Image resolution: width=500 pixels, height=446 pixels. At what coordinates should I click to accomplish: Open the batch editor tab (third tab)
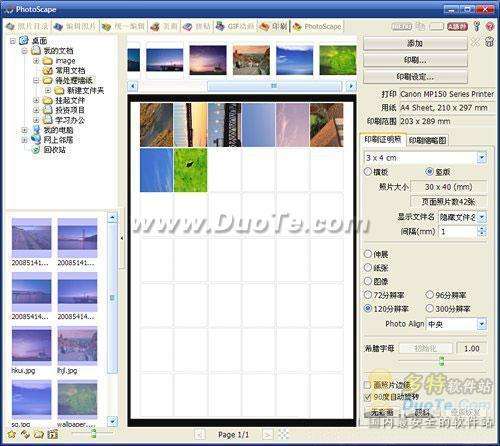point(124,26)
